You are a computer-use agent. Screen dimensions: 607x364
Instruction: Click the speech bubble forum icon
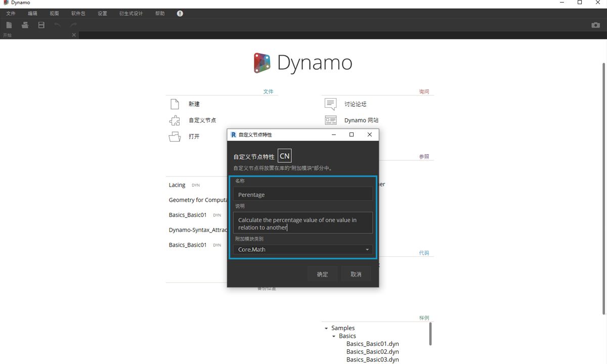330,104
